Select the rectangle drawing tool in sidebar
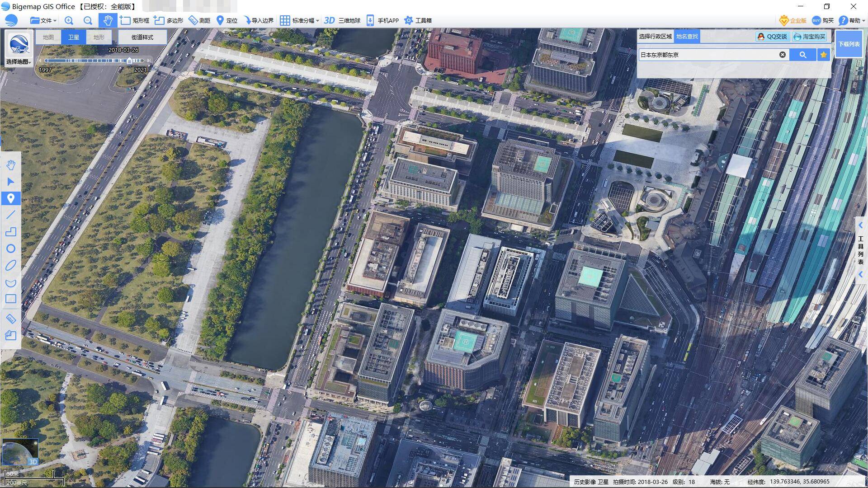 (11, 299)
